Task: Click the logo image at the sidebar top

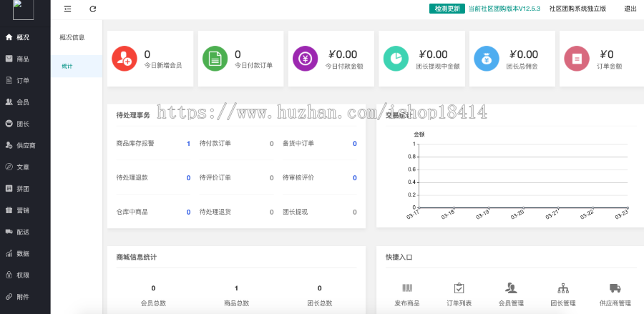Action: coord(24,9)
